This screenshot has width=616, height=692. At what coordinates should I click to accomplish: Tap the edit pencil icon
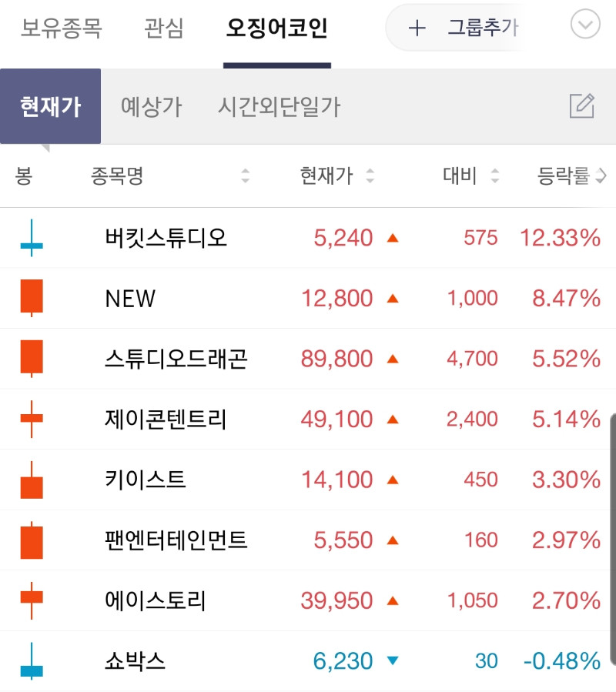[582, 106]
